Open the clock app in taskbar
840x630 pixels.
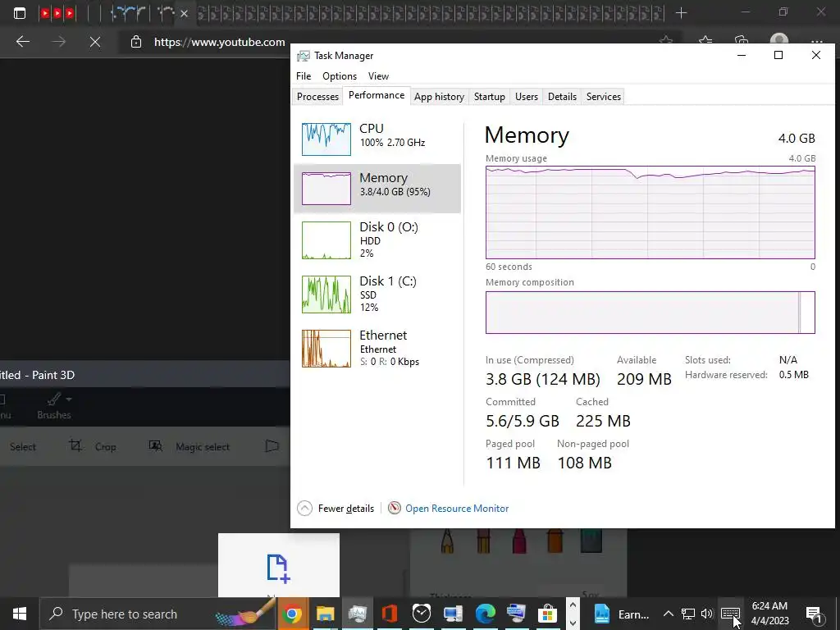coord(422,614)
